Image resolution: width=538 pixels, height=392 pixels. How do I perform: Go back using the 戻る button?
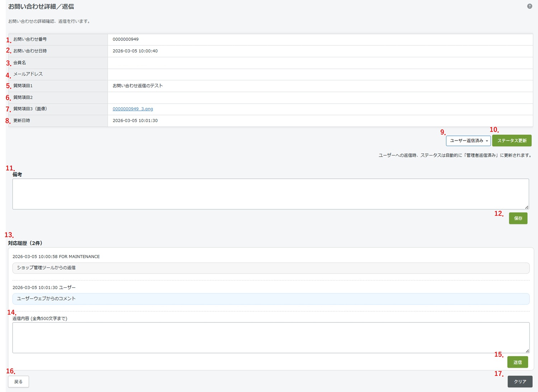tap(18, 382)
